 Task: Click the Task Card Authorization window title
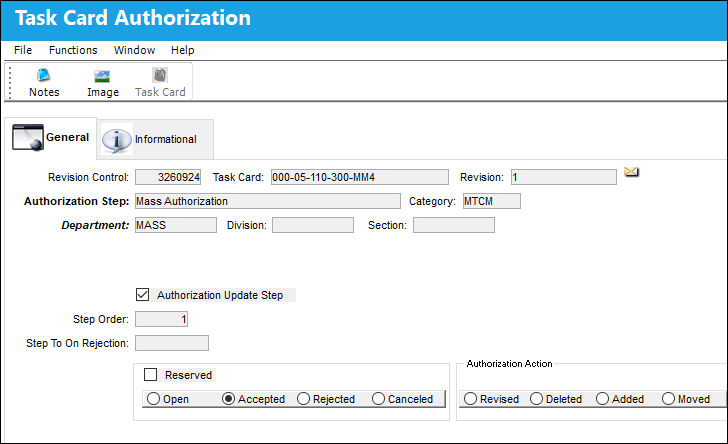pos(133,18)
